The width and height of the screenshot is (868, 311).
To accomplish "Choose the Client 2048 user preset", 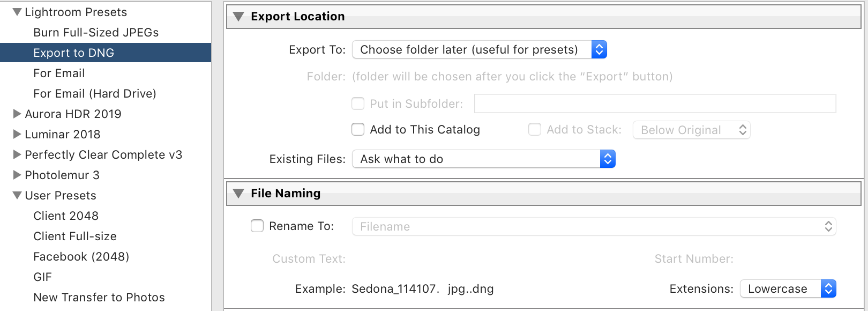I will coord(66,216).
